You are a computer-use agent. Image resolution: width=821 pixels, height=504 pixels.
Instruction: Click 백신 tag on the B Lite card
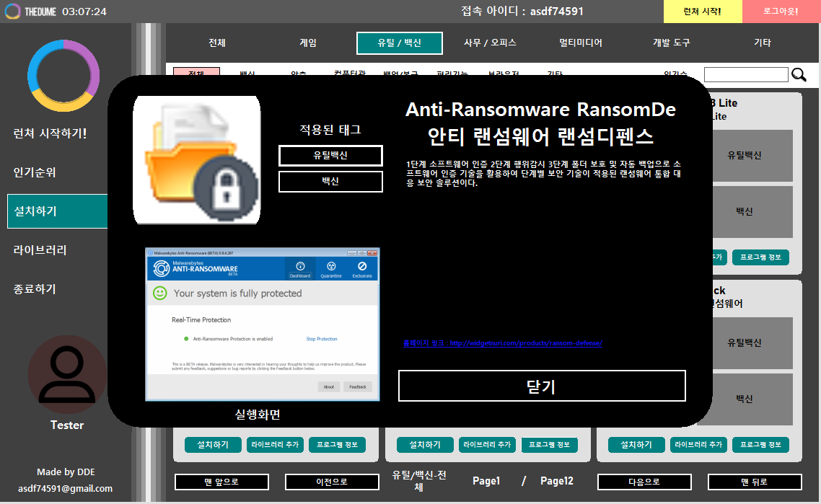pos(752,211)
